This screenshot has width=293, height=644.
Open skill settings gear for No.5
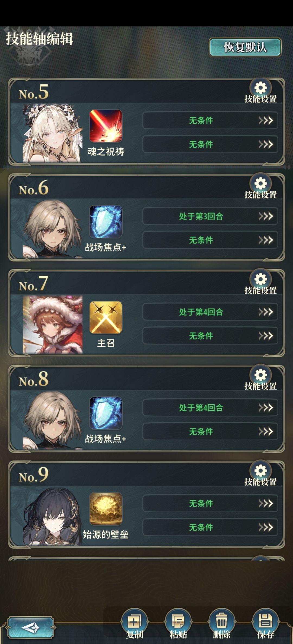tap(260, 88)
